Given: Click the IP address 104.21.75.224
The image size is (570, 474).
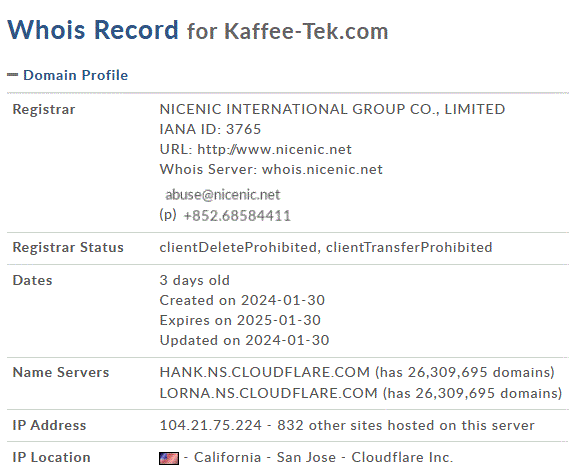Looking at the screenshot, I should (210, 425).
